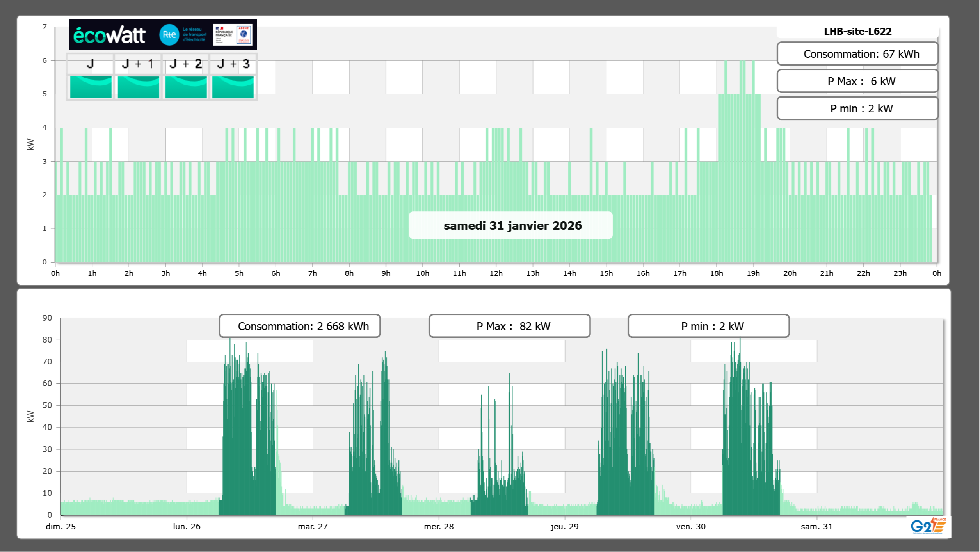Click the P Max : 6 kW box
The height and width of the screenshot is (552, 980).
(857, 81)
